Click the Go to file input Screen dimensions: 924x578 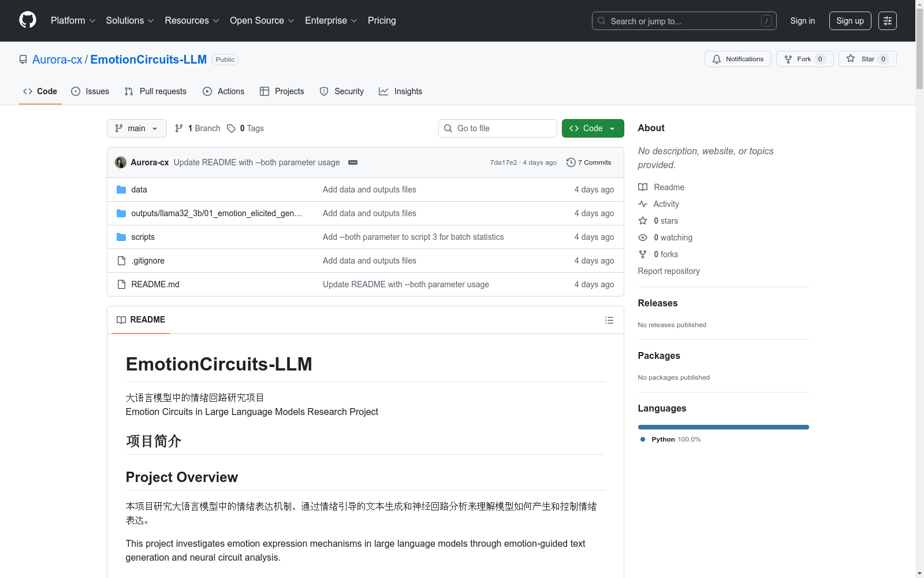click(x=498, y=128)
